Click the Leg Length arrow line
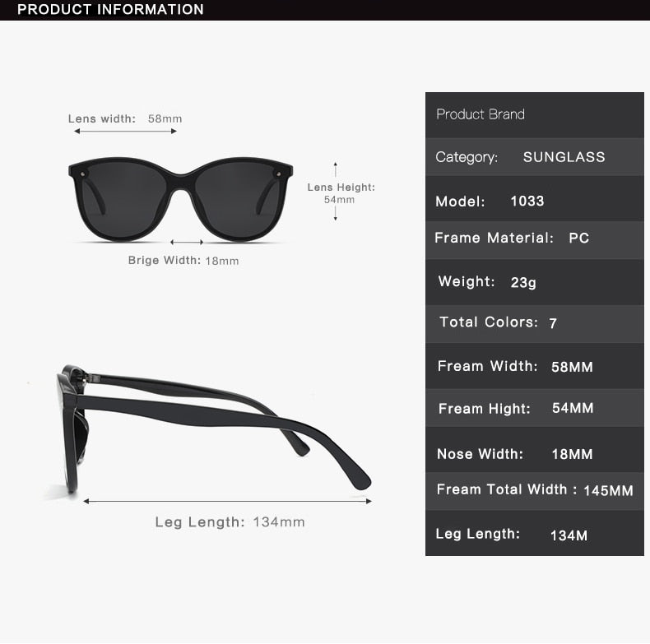 [x=227, y=502]
